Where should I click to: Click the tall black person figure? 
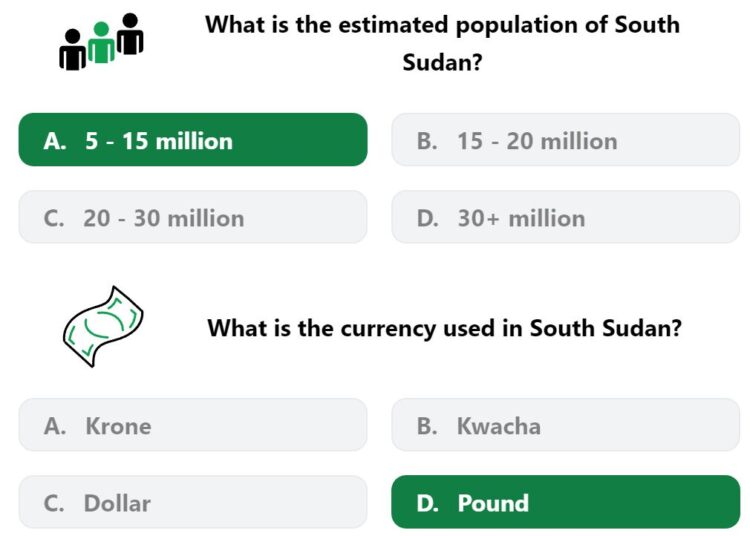pyautogui.click(x=130, y=33)
